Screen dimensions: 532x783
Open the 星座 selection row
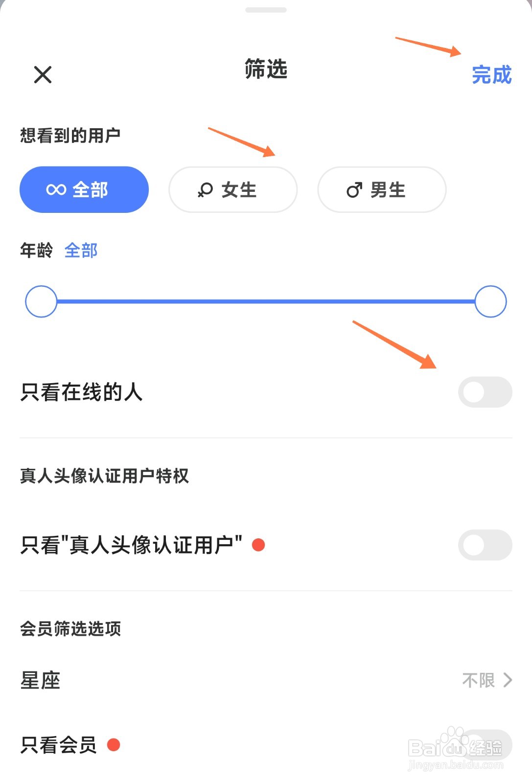[266, 680]
